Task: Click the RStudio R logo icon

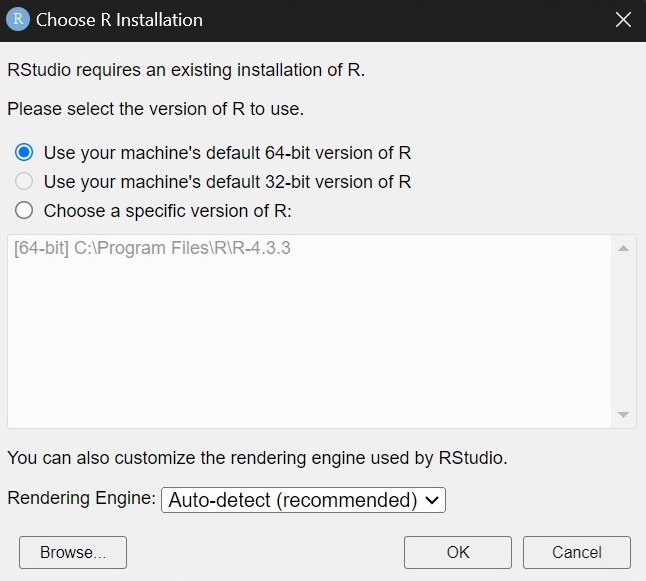Action: pos(18,19)
